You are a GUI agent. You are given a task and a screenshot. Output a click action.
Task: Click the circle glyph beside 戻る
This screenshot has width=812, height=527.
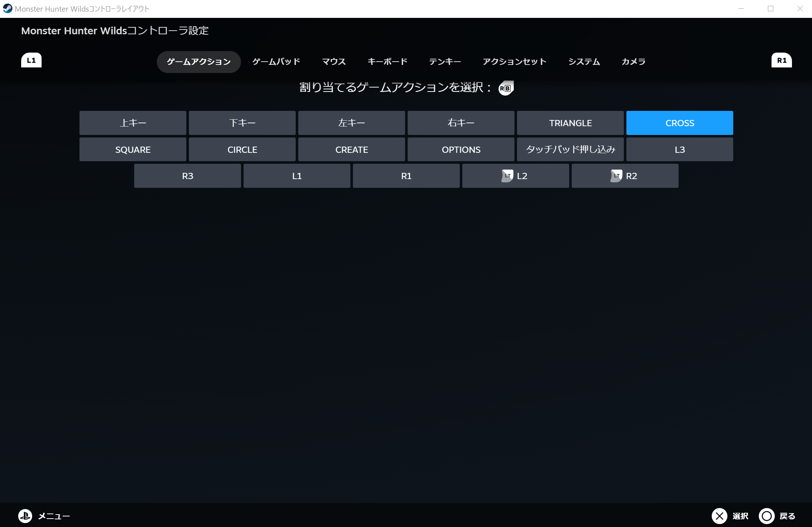pos(766,516)
